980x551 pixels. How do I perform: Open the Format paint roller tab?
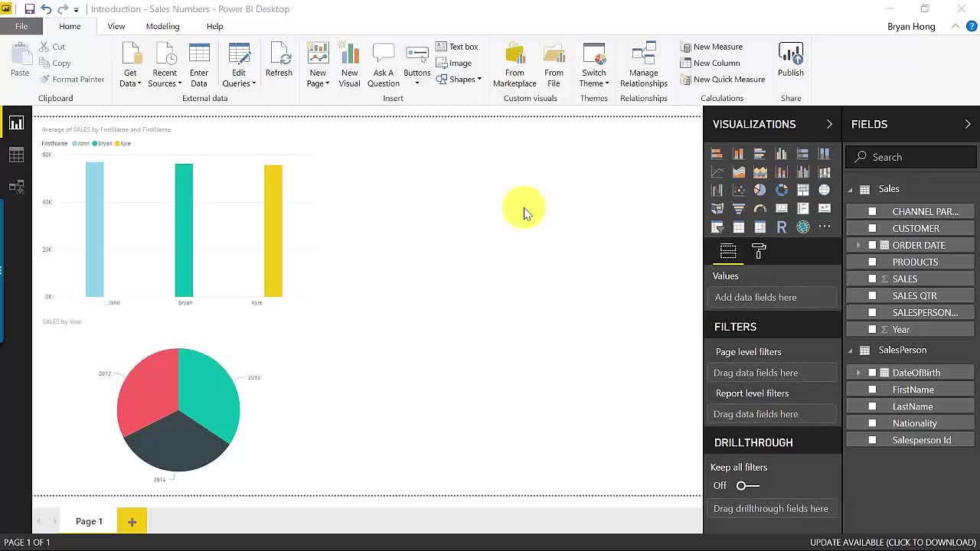[759, 251]
